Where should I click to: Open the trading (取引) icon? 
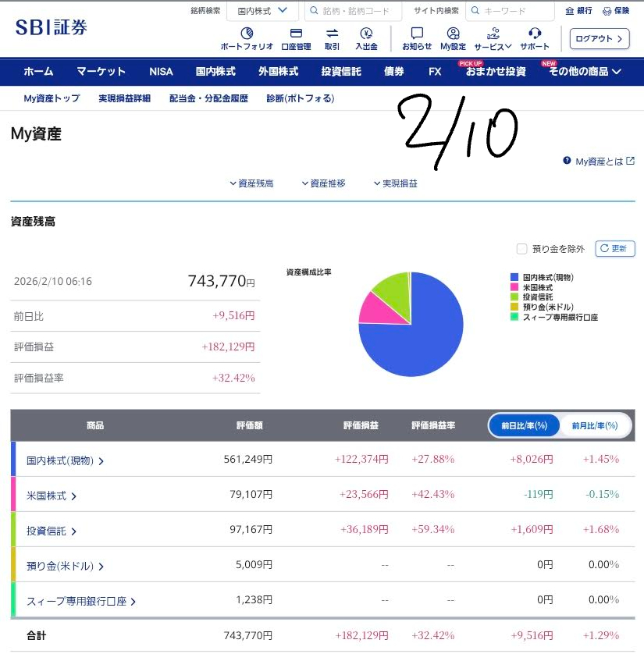[x=332, y=34]
